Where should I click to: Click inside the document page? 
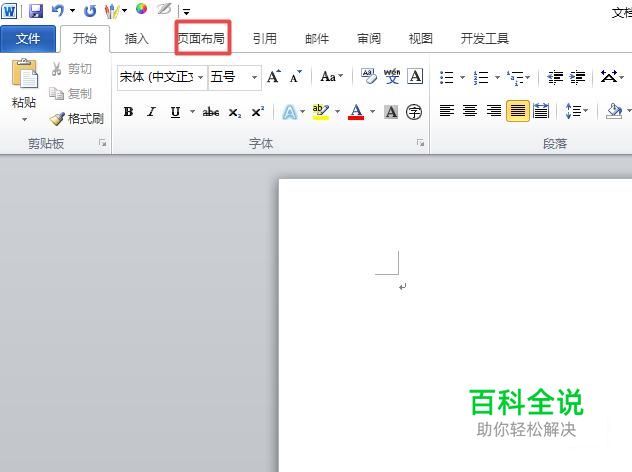click(x=455, y=325)
